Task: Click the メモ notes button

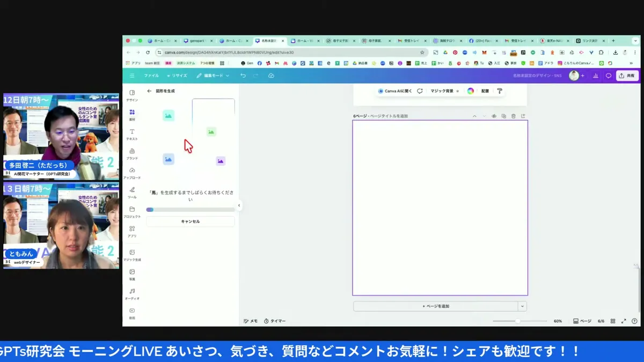Action: pyautogui.click(x=251, y=321)
